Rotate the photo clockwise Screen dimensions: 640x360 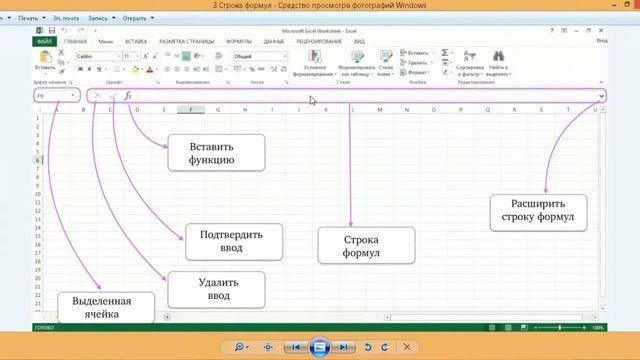pyautogui.click(x=384, y=347)
